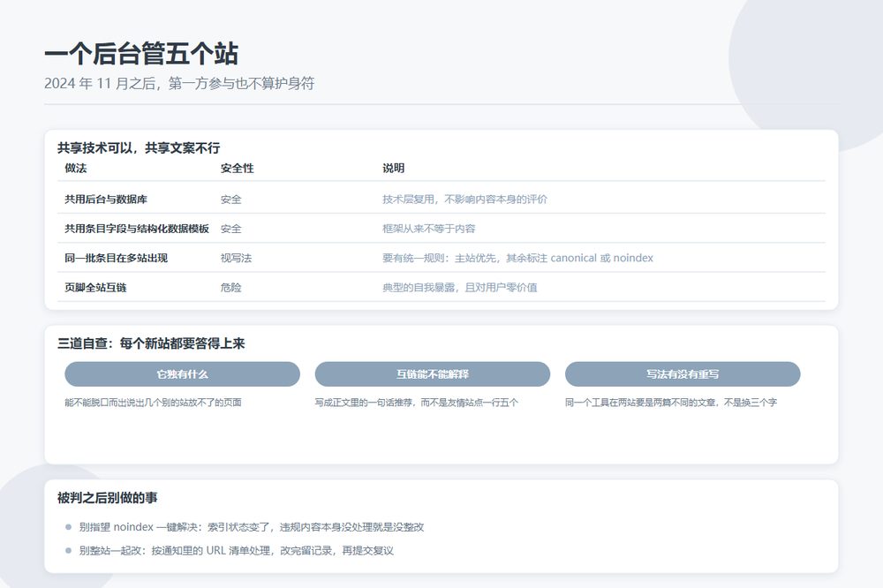Click the bullet 别整站一起改
This screenshot has width=883, height=588.
coord(236,550)
